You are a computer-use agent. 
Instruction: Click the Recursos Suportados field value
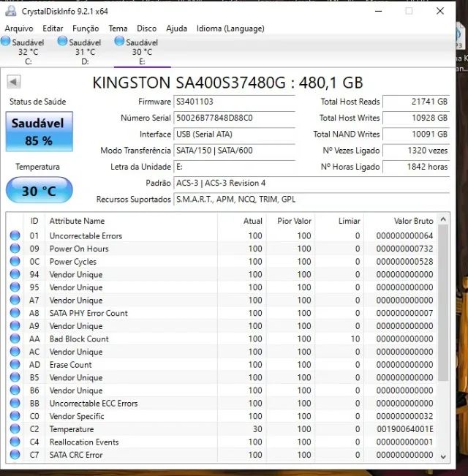coord(312,200)
